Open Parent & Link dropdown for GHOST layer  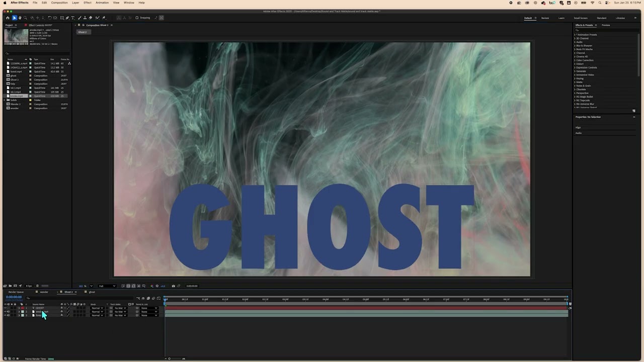pyautogui.click(x=149, y=308)
